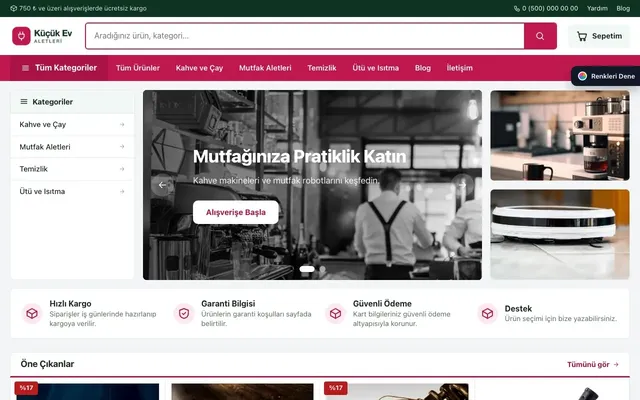Open Temizlik in the navigation bar
Screen dimensions: 640x400
point(322,68)
